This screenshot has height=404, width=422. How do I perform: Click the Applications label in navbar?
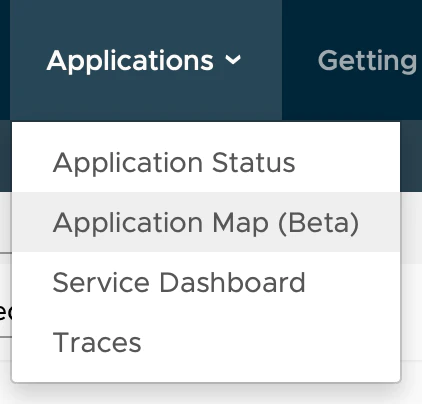130,61
